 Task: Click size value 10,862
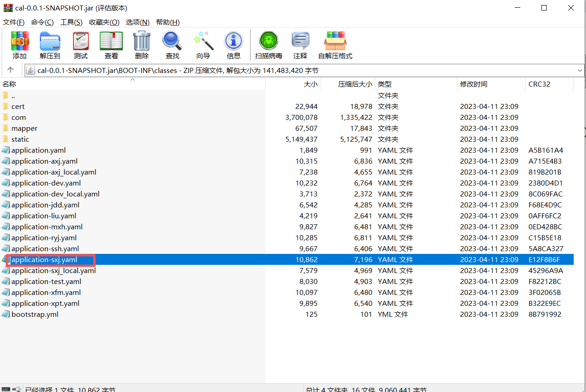pyautogui.click(x=306, y=259)
